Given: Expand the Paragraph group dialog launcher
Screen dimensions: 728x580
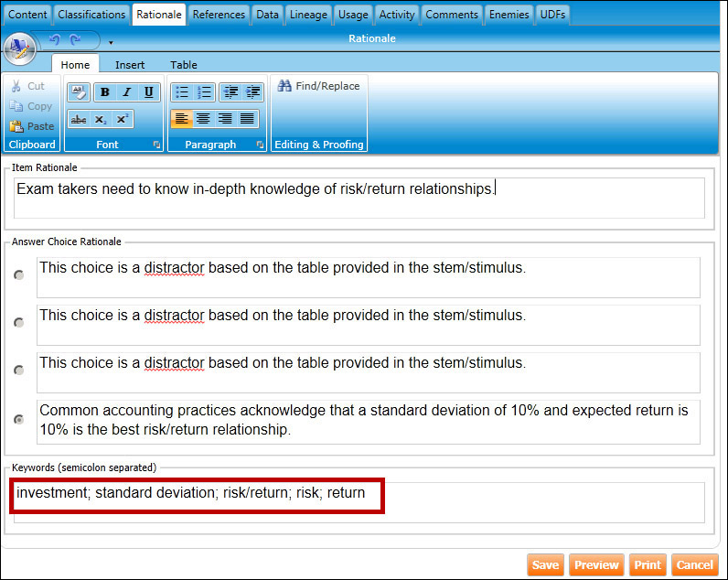Looking at the screenshot, I should tap(260, 145).
